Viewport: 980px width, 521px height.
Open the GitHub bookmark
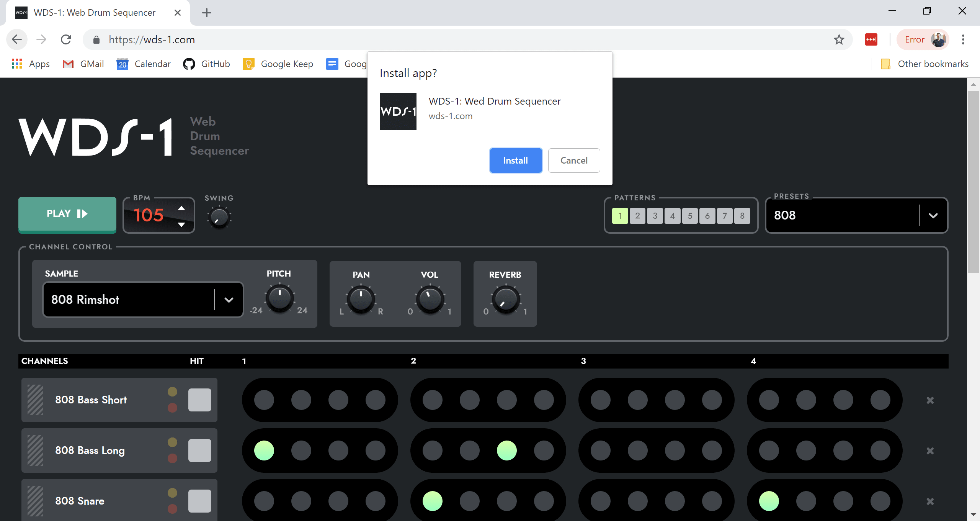pyautogui.click(x=207, y=64)
